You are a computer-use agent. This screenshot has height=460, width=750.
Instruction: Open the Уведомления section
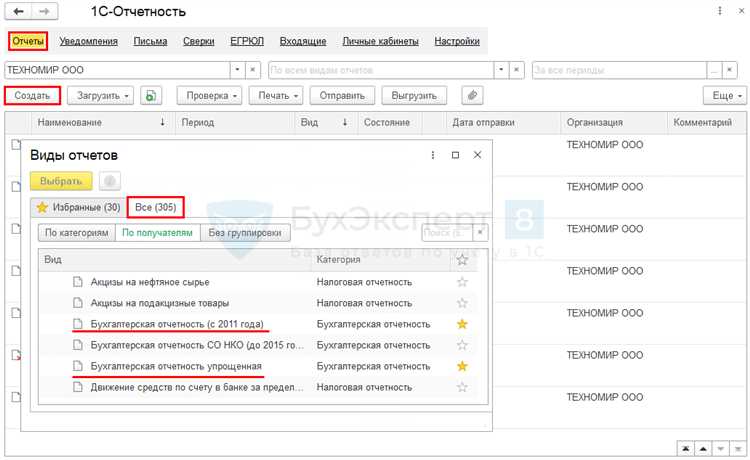click(x=88, y=42)
